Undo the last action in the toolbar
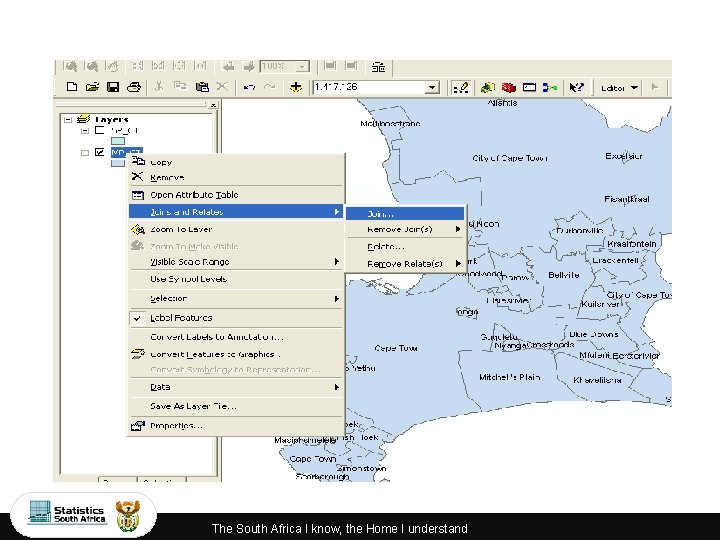Screen dimensions: 720x540 click(x=249, y=87)
